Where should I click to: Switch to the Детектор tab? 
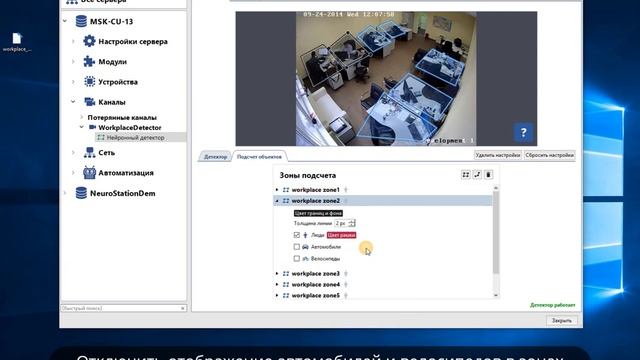[215, 157]
